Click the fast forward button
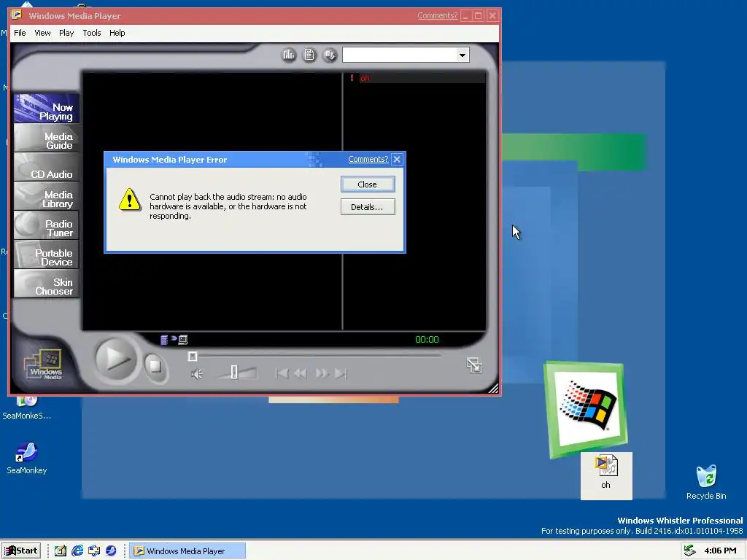 [322, 373]
